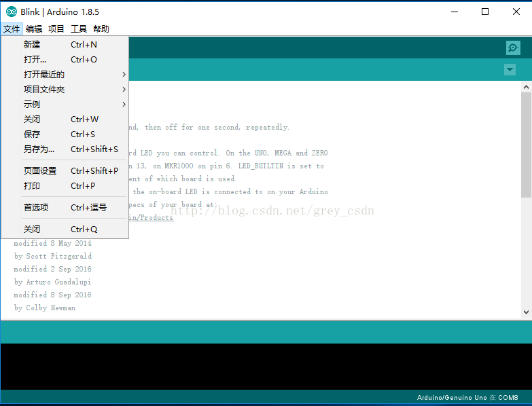Select 新建 Ctrl+N menu entry
This screenshot has width=532, height=406.
click(65, 45)
